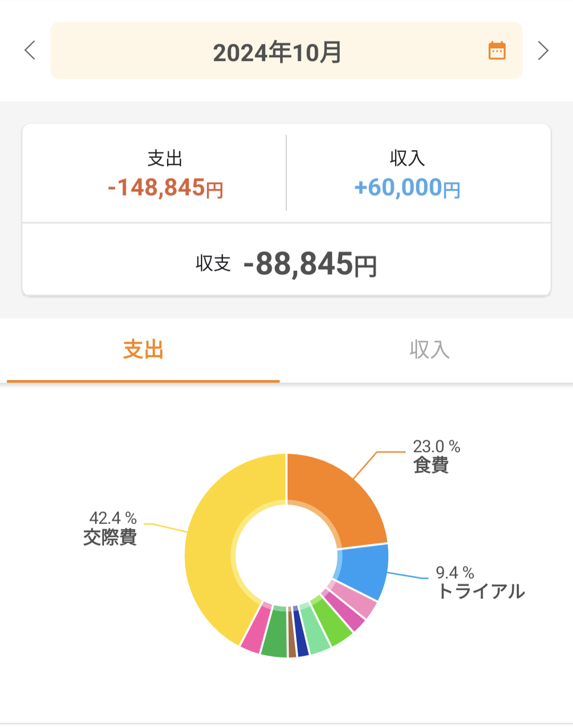Tap the 支出 total -148,845円

point(165,188)
